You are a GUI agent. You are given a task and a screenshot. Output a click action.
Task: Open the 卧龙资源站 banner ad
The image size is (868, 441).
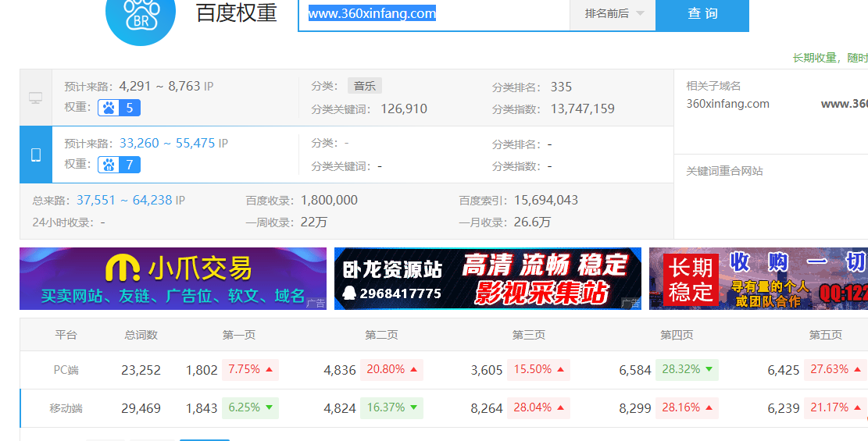pyautogui.click(x=488, y=279)
